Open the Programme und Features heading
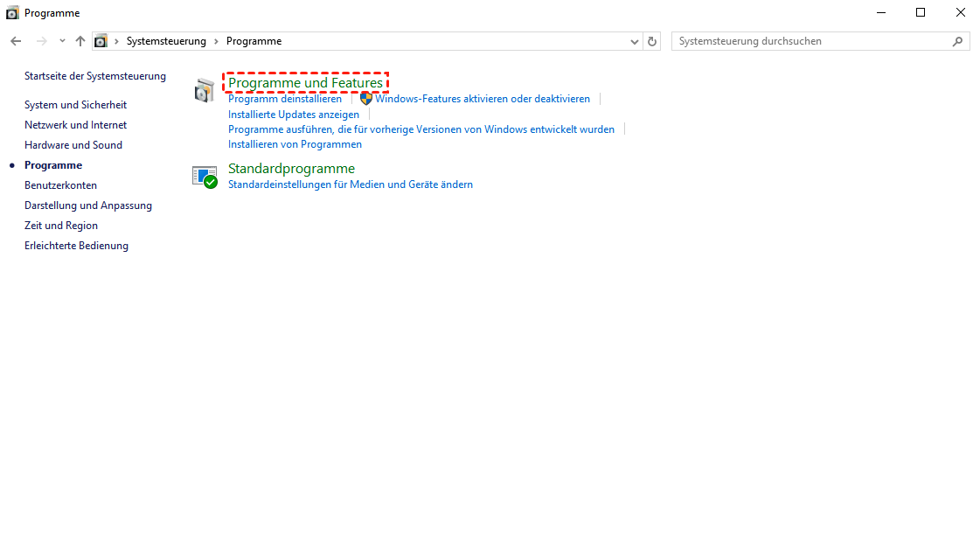 coord(306,82)
